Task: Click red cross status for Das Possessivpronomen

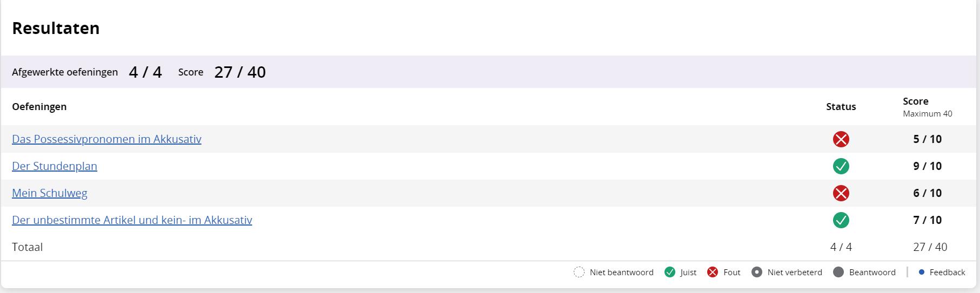Action: (841, 139)
